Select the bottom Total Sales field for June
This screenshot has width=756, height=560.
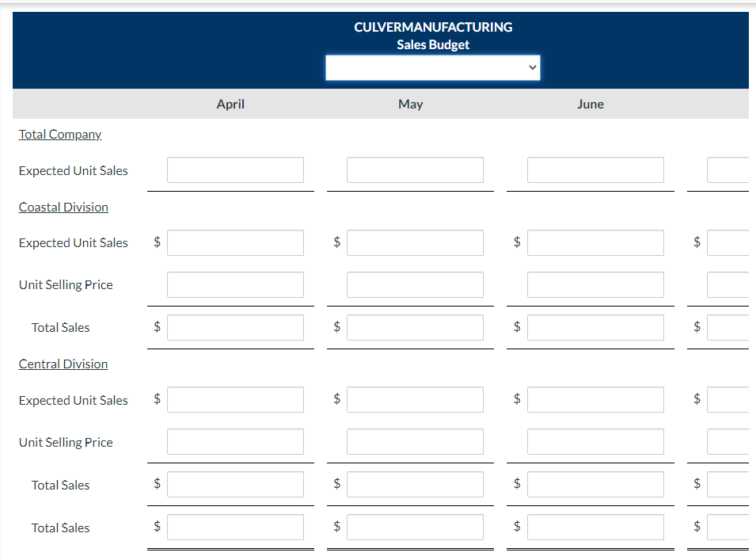tap(595, 527)
